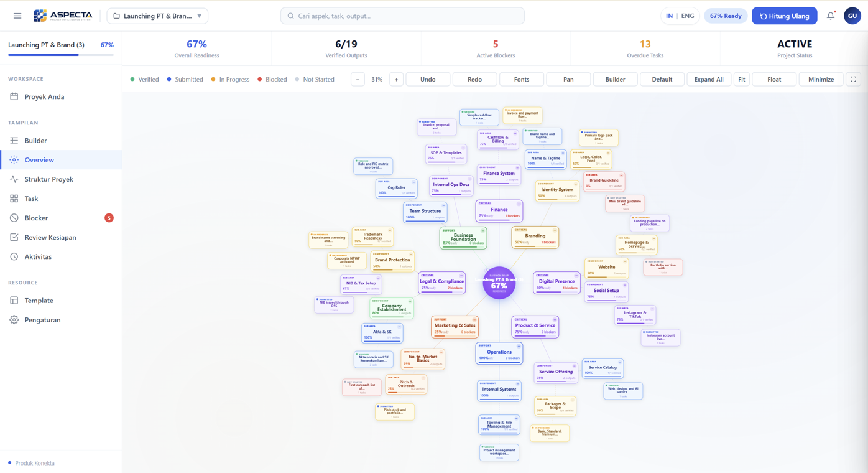Click the Hitung Ulang button
Viewport: 868px width, 473px height.
[x=785, y=16]
